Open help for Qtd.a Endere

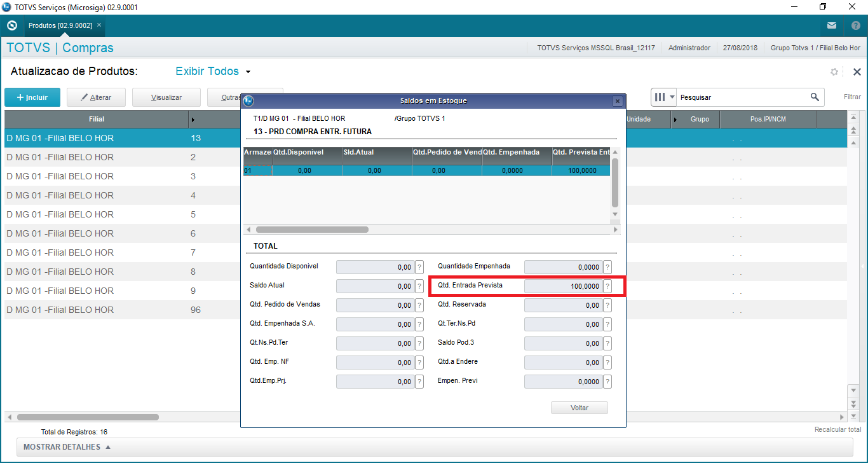coord(607,363)
